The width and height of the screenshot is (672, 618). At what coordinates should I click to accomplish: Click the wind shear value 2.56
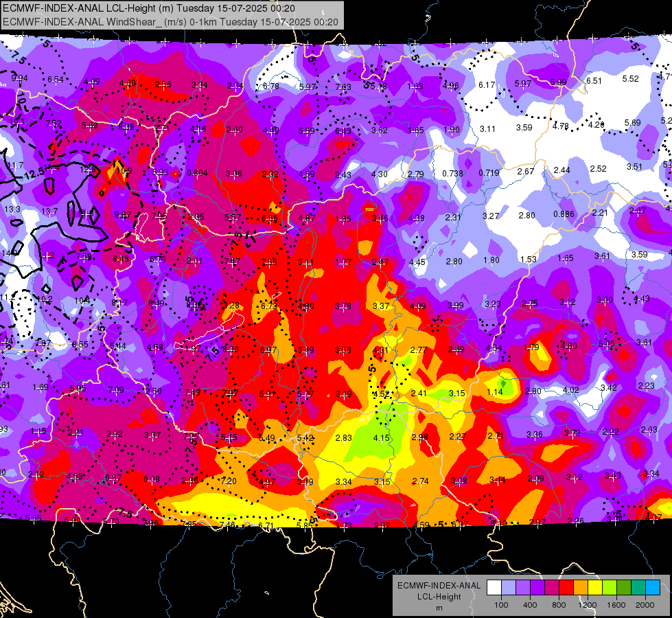tap(163, 84)
